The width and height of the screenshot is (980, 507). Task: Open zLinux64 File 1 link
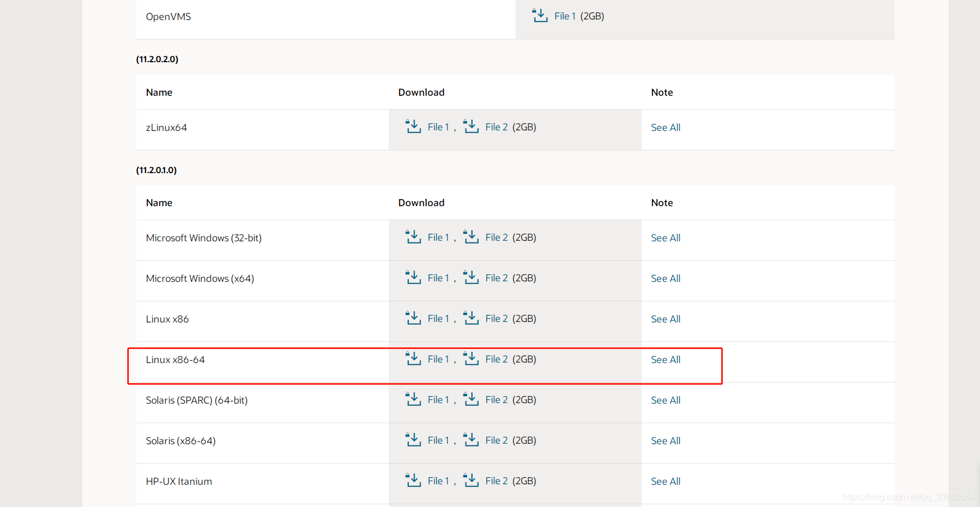pyautogui.click(x=438, y=127)
